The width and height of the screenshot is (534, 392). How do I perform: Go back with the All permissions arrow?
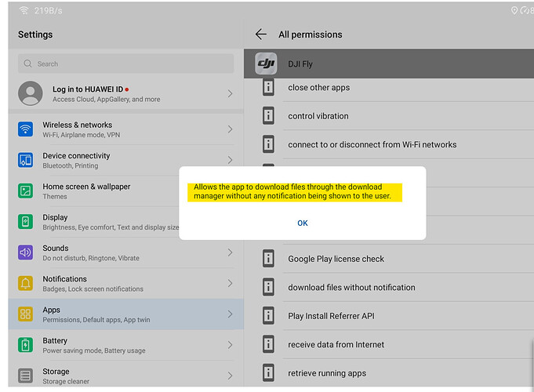pyautogui.click(x=261, y=34)
